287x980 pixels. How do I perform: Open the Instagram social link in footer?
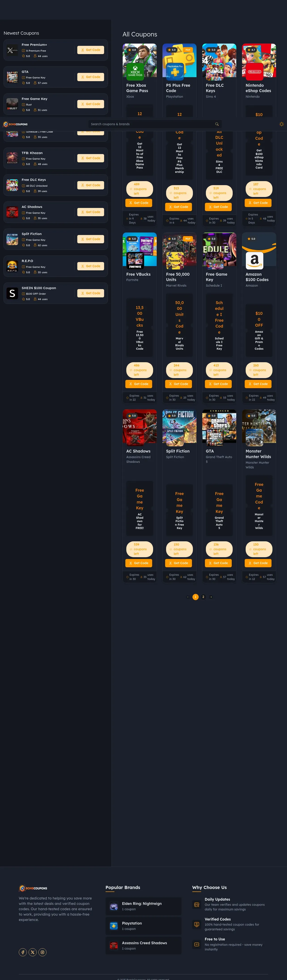42,952
